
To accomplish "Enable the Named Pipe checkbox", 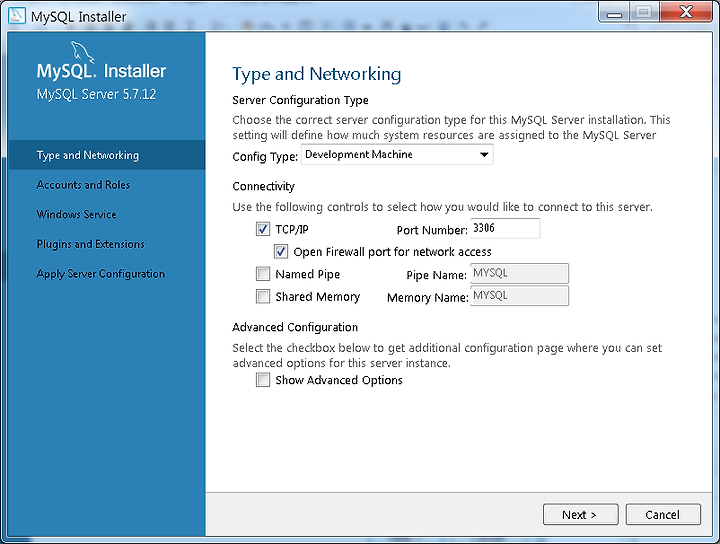I will coord(263,274).
